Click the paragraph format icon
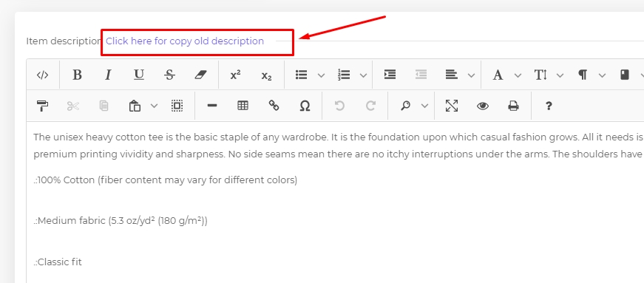Viewport: 644px width, 283px height. tap(583, 75)
